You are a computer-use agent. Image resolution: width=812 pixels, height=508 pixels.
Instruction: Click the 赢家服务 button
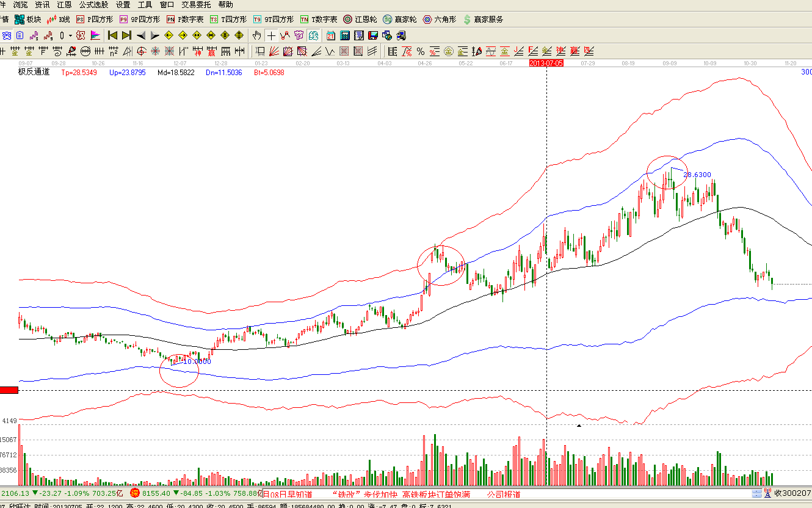click(x=483, y=20)
